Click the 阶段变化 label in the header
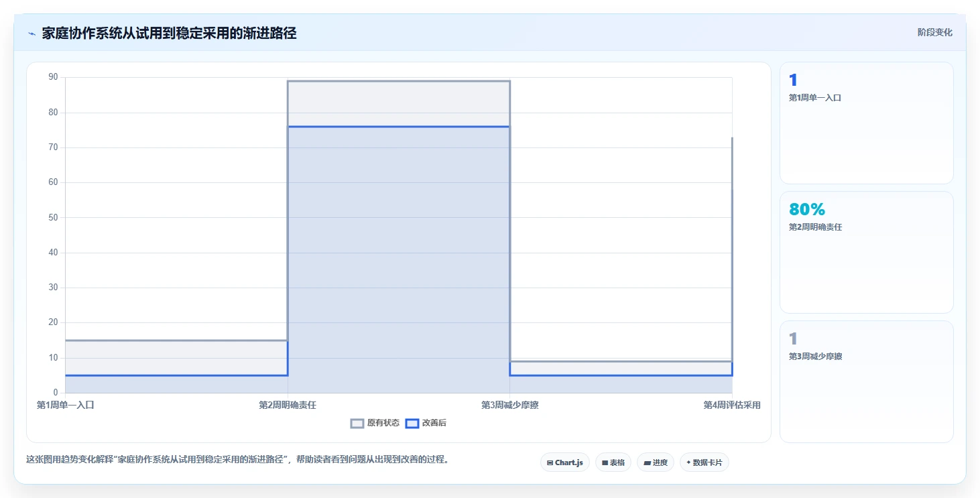 pos(935,33)
